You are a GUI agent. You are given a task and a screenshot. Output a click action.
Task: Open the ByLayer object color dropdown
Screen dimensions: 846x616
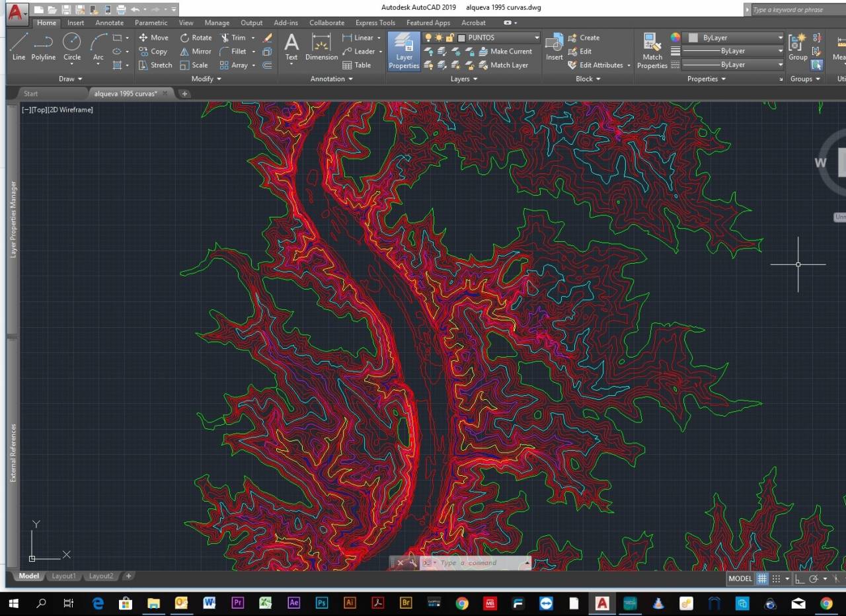[x=780, y=38]
